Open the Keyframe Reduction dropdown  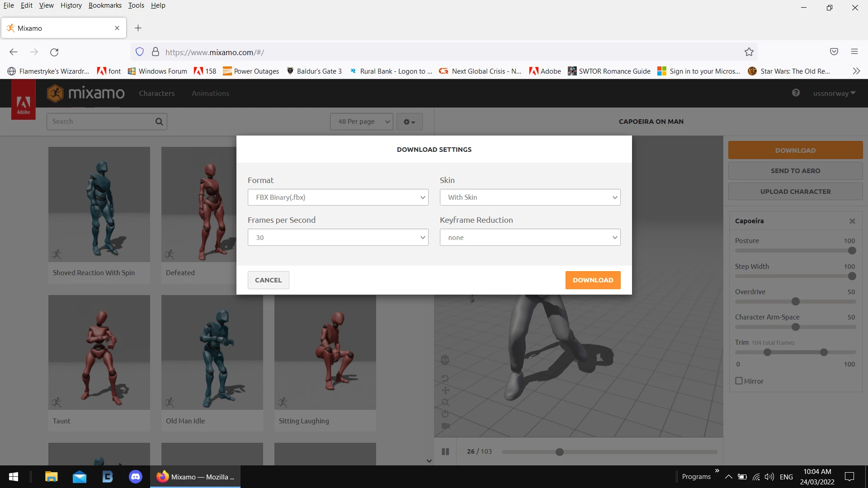[x=530, y=238]
